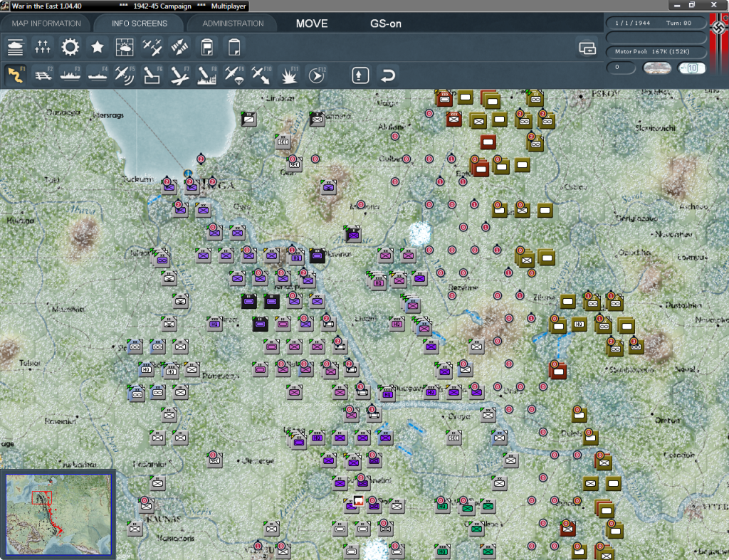Viewport: 729px width, 560px height.
Task: Select F1 move mode icon
Action: point(16,75)
